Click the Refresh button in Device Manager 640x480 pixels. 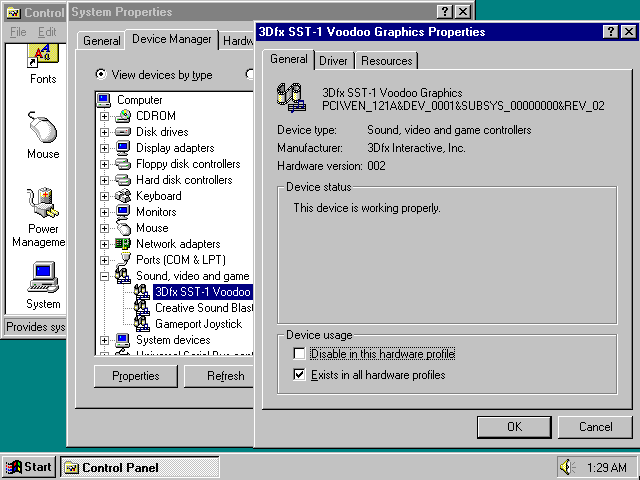(219, 376)
